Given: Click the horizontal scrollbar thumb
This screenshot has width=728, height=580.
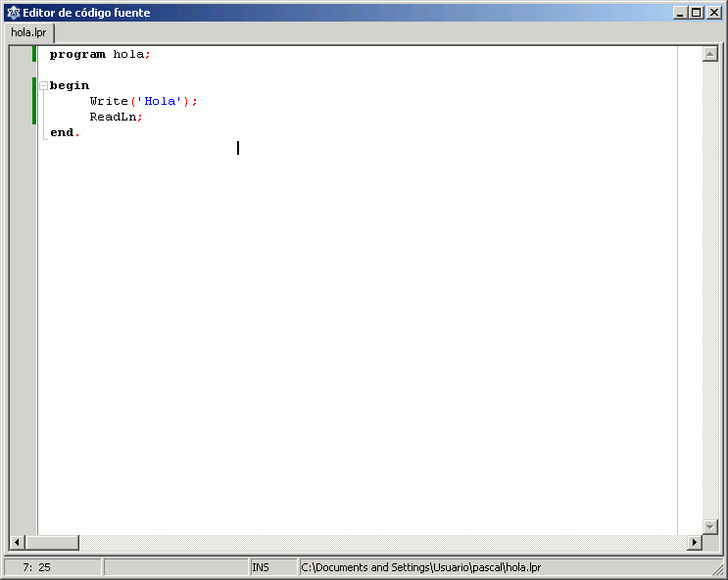Looking at the screenshot, I should pyautogui.click(x=52, y=542).
